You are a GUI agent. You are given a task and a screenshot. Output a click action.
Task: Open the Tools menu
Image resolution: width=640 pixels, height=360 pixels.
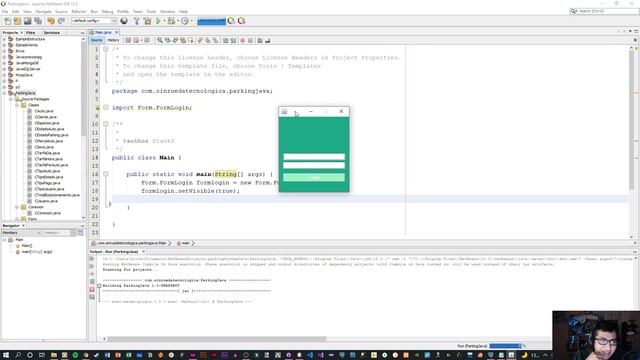(x=151, y=11)
